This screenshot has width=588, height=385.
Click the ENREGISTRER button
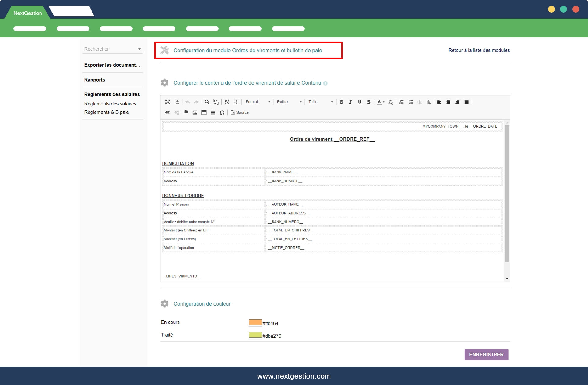click(x=486, y=355)
